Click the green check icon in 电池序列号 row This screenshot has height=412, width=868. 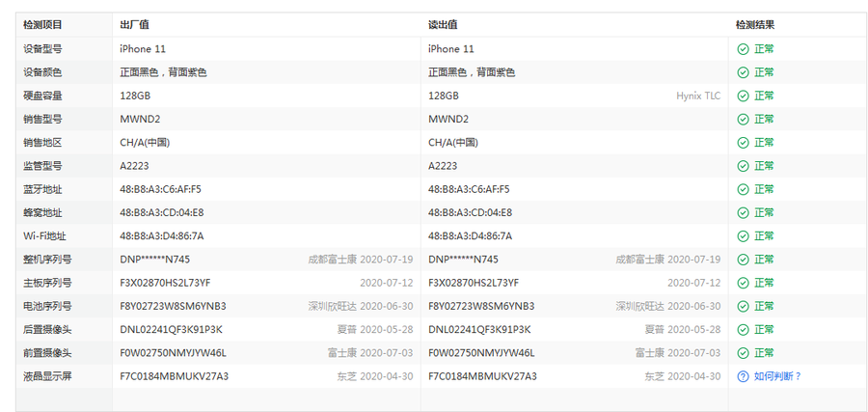[x=743, y=306]
